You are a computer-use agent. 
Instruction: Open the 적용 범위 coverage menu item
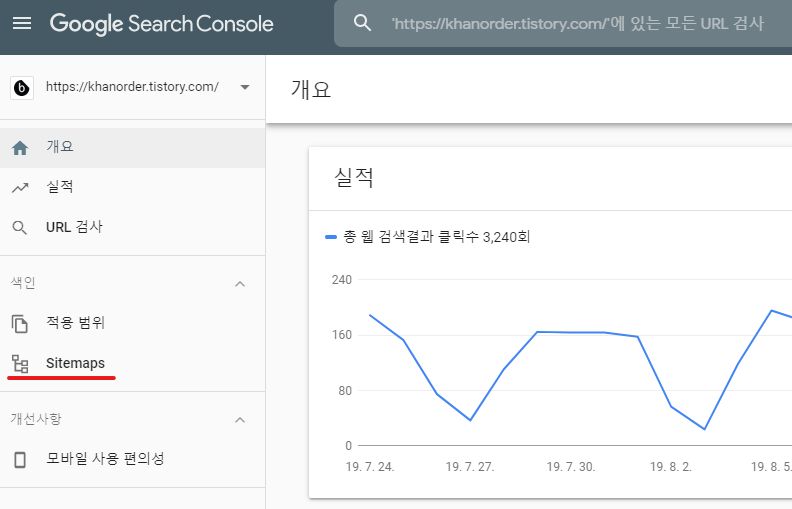pyautogui.click(x=132, y=323)
